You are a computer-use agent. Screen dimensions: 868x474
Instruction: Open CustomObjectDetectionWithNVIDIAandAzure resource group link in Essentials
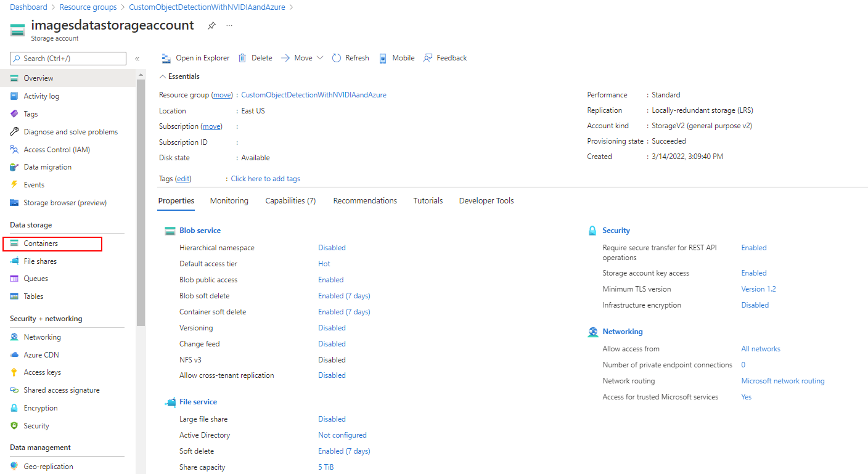tap(314, 95)
